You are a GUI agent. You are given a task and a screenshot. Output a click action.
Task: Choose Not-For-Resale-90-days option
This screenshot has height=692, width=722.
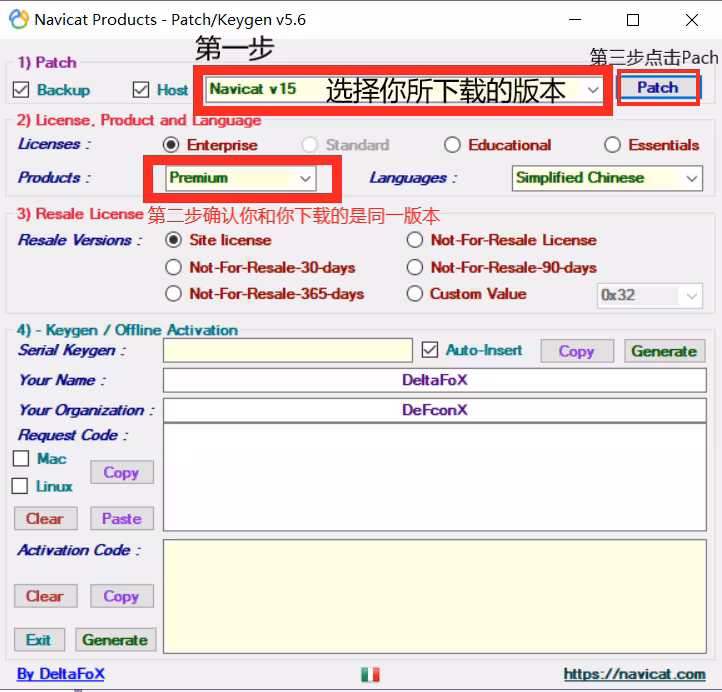(414, 267)
